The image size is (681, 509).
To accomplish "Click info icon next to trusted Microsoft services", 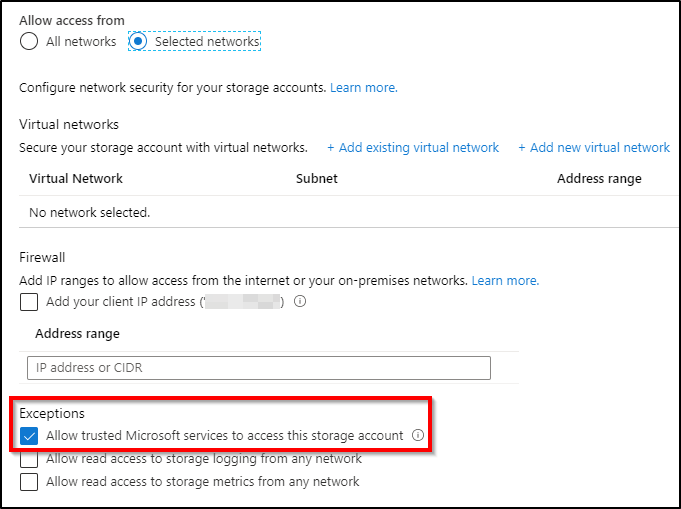I will click(418, 435).
